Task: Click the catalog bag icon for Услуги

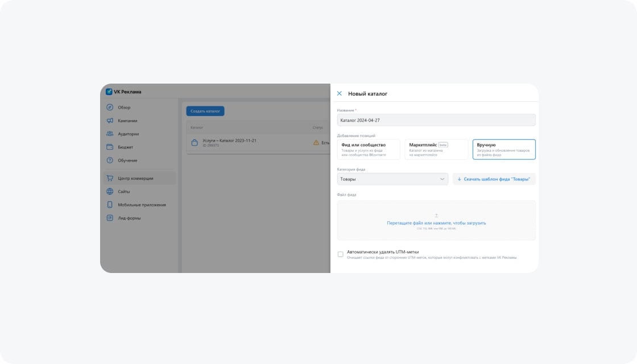Action: [x=195, y=143]
